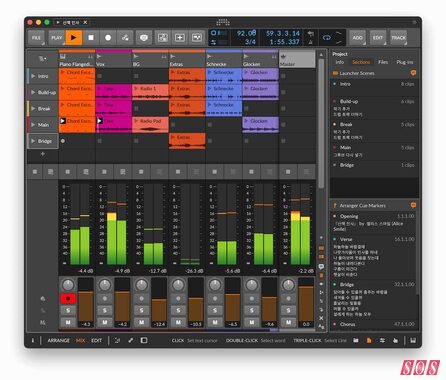Mute the Vox channel

tap(105, 322)
